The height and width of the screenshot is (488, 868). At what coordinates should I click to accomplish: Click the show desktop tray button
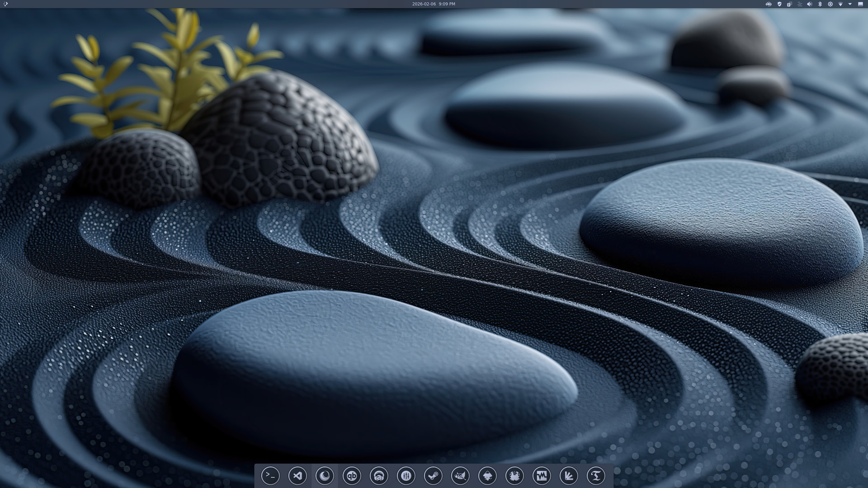[x=861, y=4]
